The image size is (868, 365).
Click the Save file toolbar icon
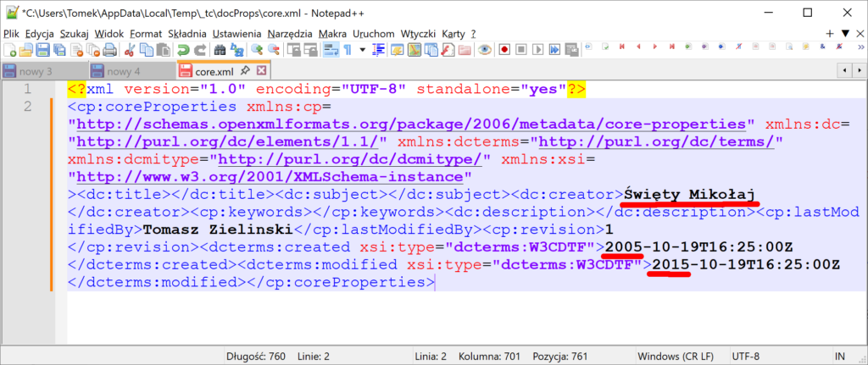(42, 50)
